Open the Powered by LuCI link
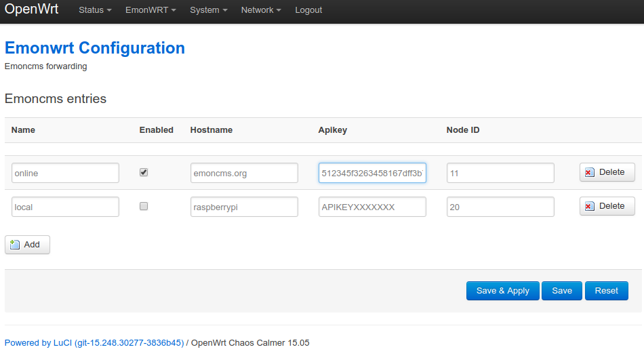Image resolution: width=644 pixels, height=362 pixels. (x=94, y=343)
